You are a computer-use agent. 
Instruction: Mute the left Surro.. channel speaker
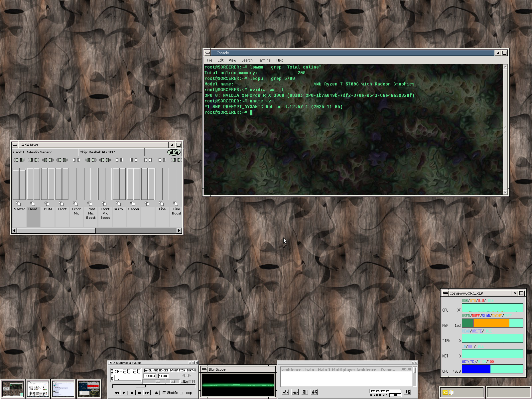[117, 160]
